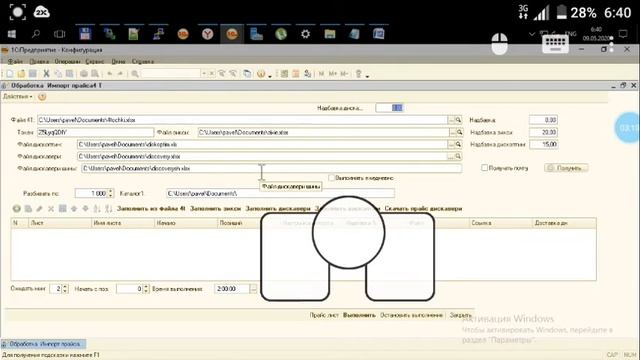Click the open folder icon in toolbar

21,74
